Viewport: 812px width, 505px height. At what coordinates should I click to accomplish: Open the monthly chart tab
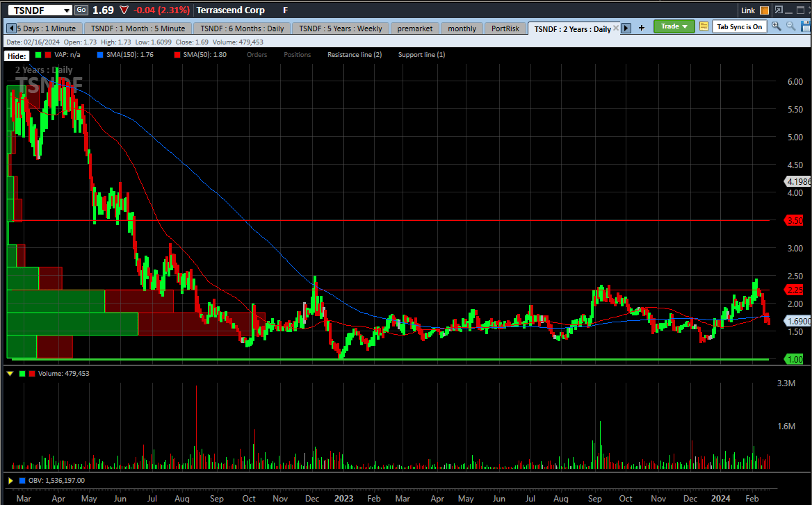pos(461,28)
